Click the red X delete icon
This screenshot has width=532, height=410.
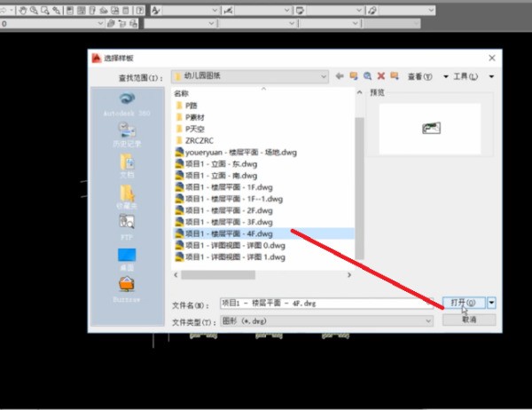click(x=381, y=77)
